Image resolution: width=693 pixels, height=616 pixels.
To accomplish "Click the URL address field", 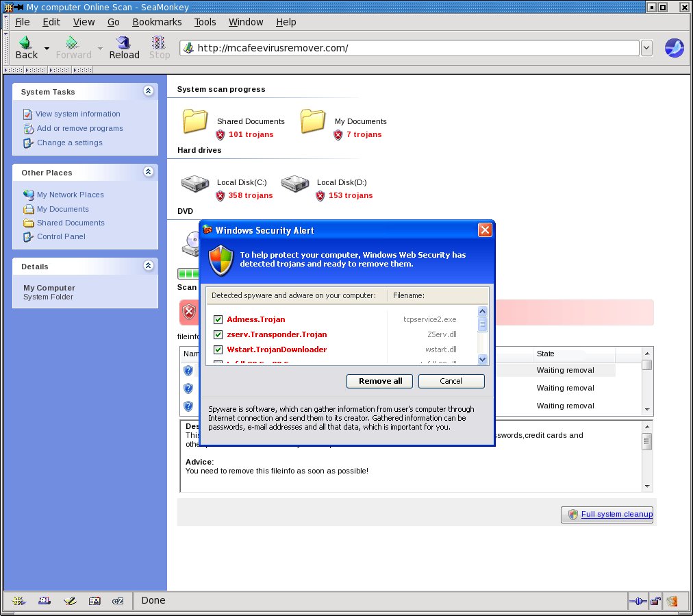I will point(409,48).
